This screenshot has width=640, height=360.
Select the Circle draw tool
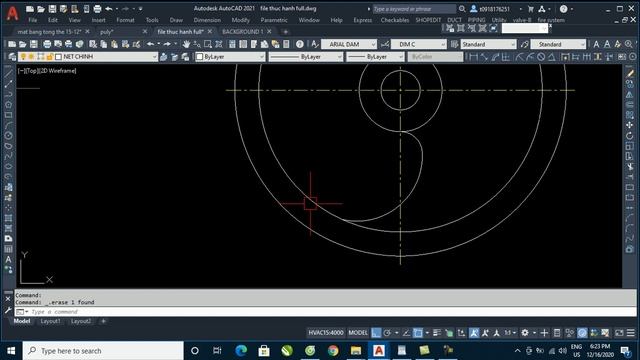(8, 136)
